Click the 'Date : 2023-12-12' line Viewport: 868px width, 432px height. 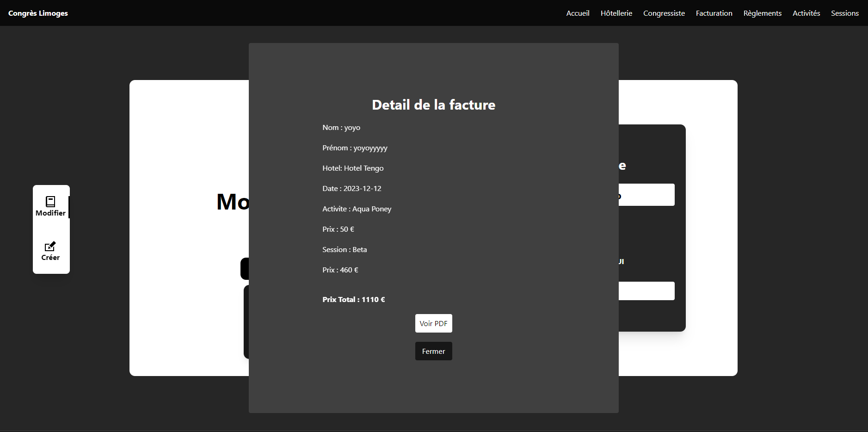[351, 188]
